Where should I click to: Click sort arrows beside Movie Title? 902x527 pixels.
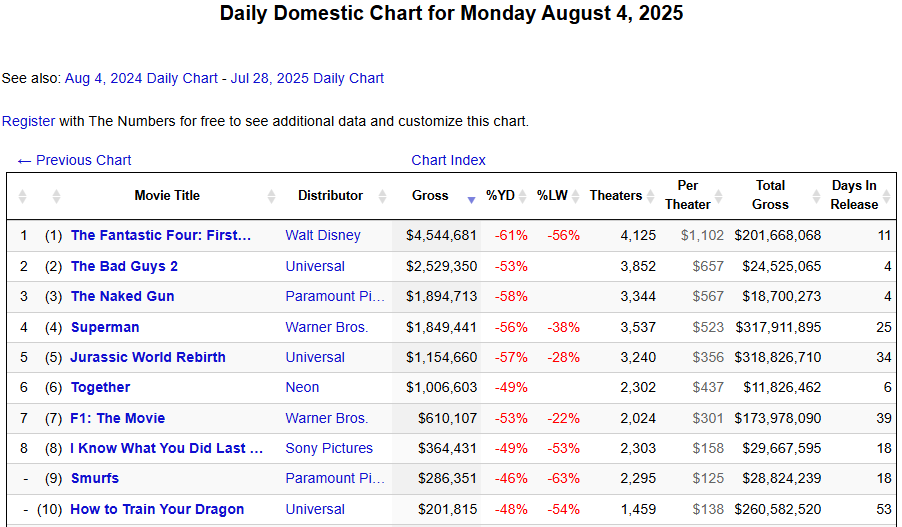pos(272,196)
